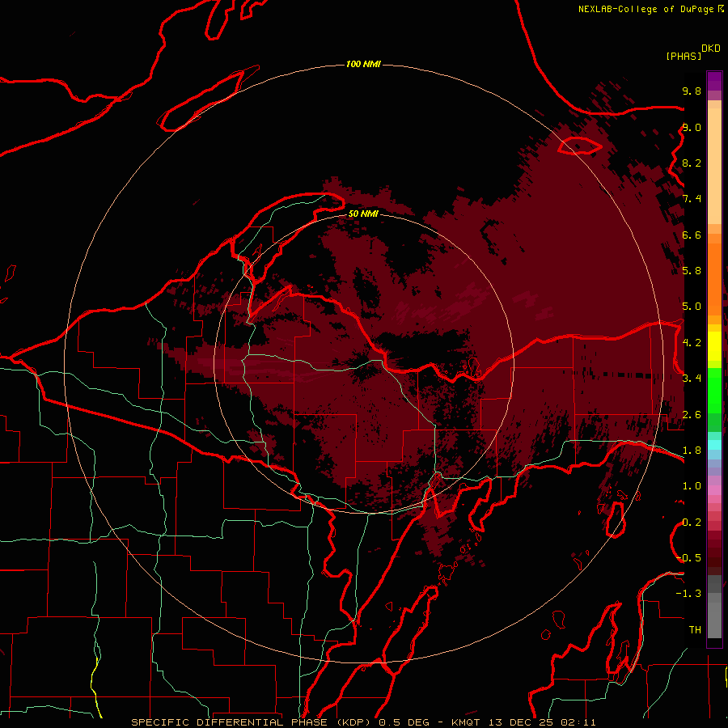Click the 5.8 legend value
The image size is (728, 728).
(x=692, y=271)
